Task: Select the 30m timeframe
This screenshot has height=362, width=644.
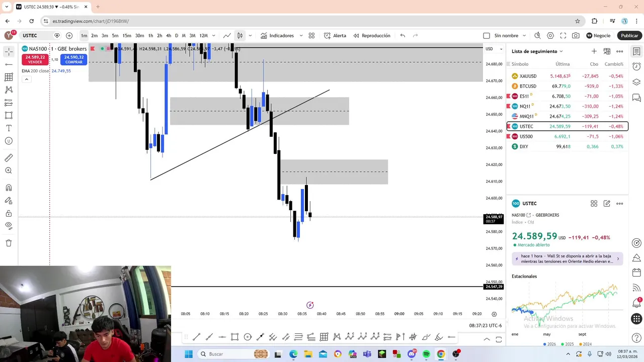Action: 139,36
